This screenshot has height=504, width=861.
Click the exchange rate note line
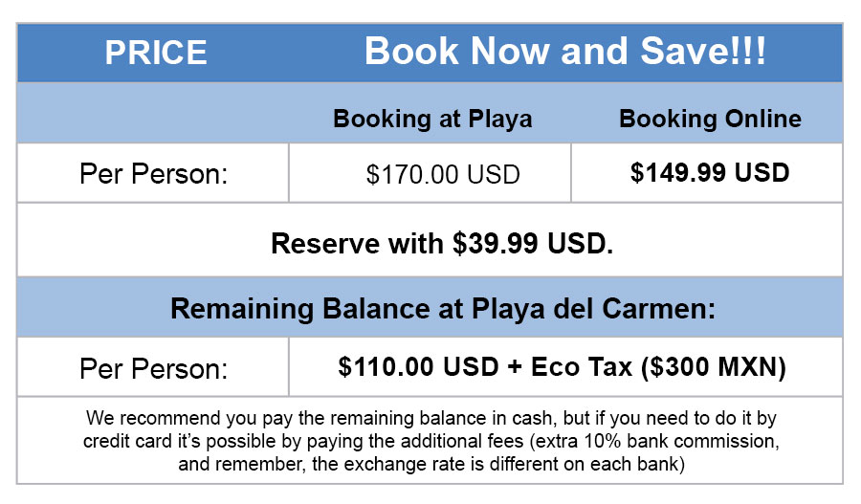pyautogui.click(x=431, y=465)
